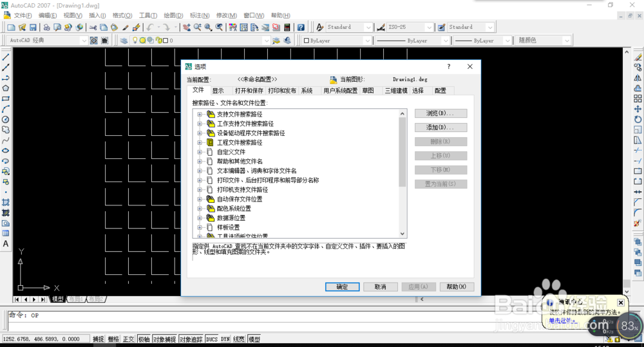
Task: Toggle 栅格 grid display in status bar
Action: [113, 339]
